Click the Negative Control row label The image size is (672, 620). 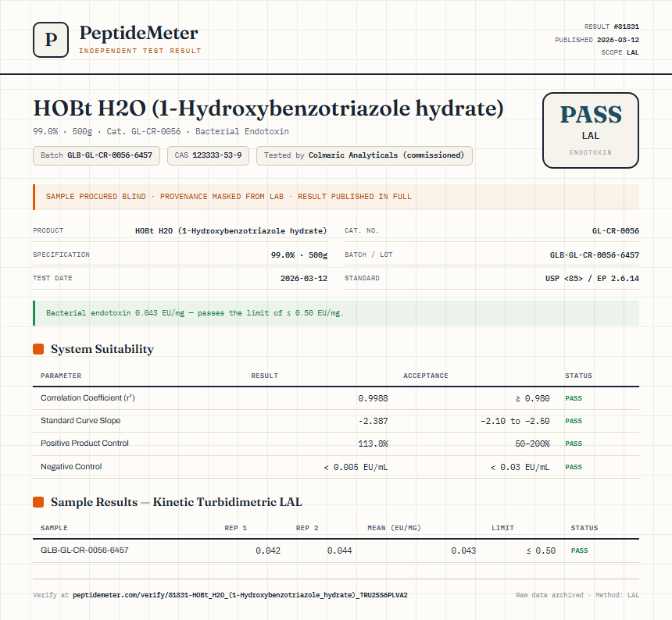tap(71, 466)
